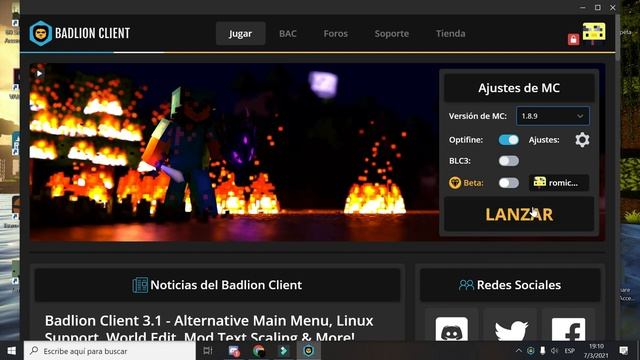The width and height of the screenshot is (640, 360).
Task: Show hidden system tray icons
Action: 519,351
